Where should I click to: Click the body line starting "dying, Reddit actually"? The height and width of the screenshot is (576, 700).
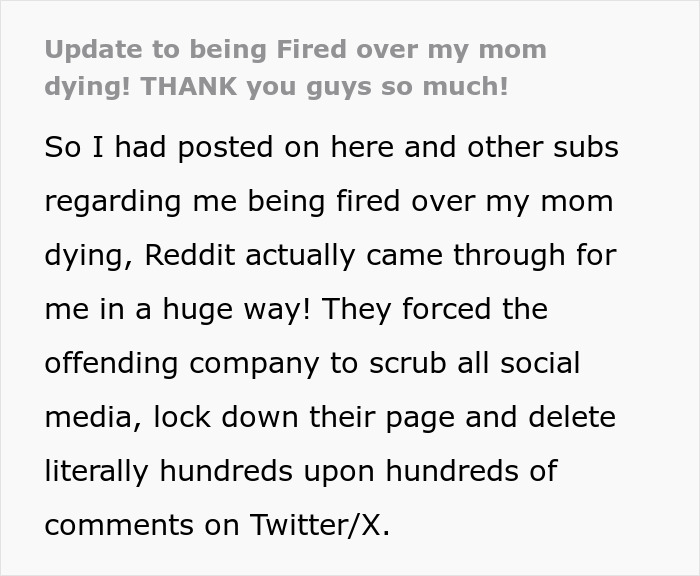(329, 255)
